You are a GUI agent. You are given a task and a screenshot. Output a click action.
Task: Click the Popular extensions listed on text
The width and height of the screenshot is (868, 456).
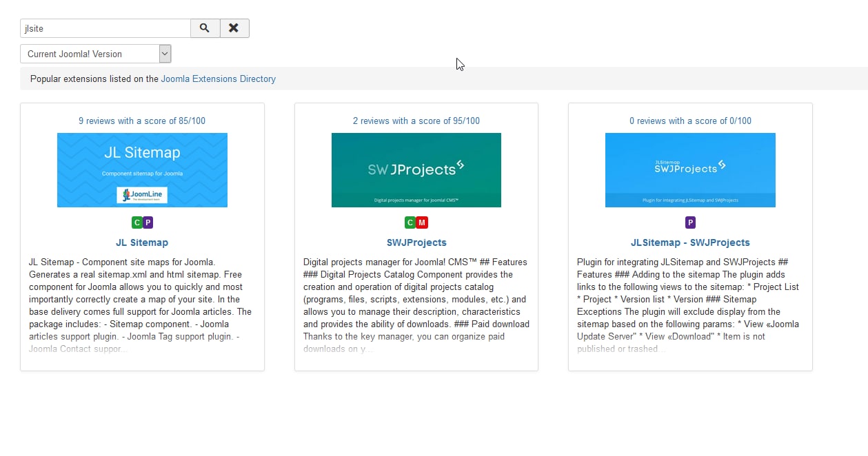click(x=94, y=79)
